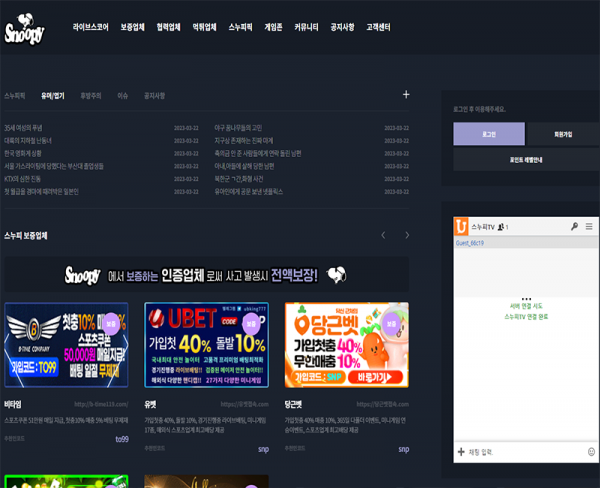Open the 당근벳 banner image
The height and width of the screenshot is (488, 600).
tap(347, 345)
